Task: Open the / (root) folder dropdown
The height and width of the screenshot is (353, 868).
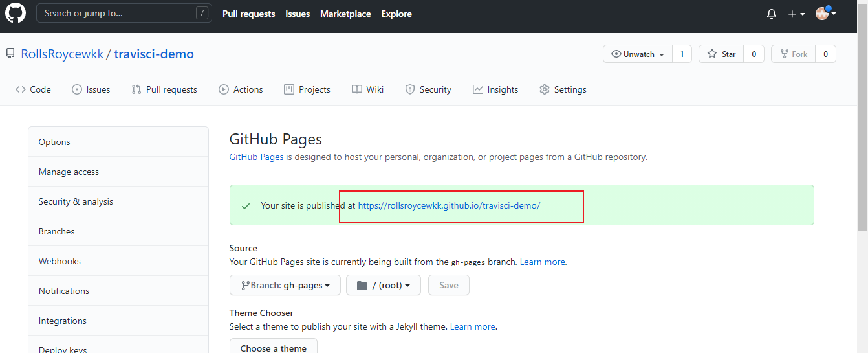Action: (384, 285)
